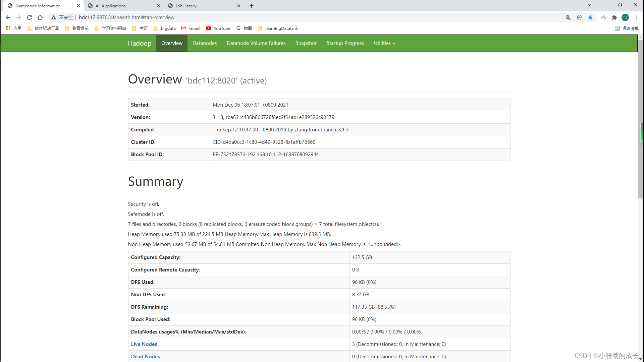
Task: Open the Snapshot nav item
Action: [306, 43]
